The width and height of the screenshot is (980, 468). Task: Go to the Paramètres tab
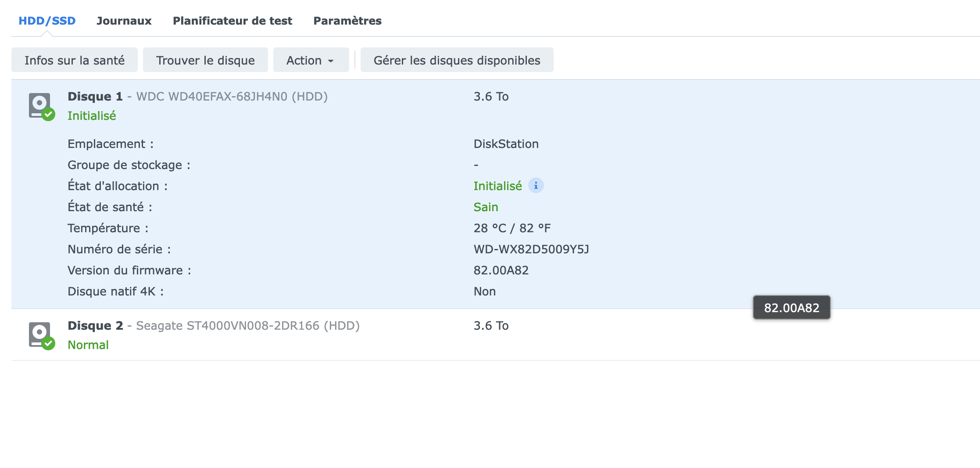point(347,21)
